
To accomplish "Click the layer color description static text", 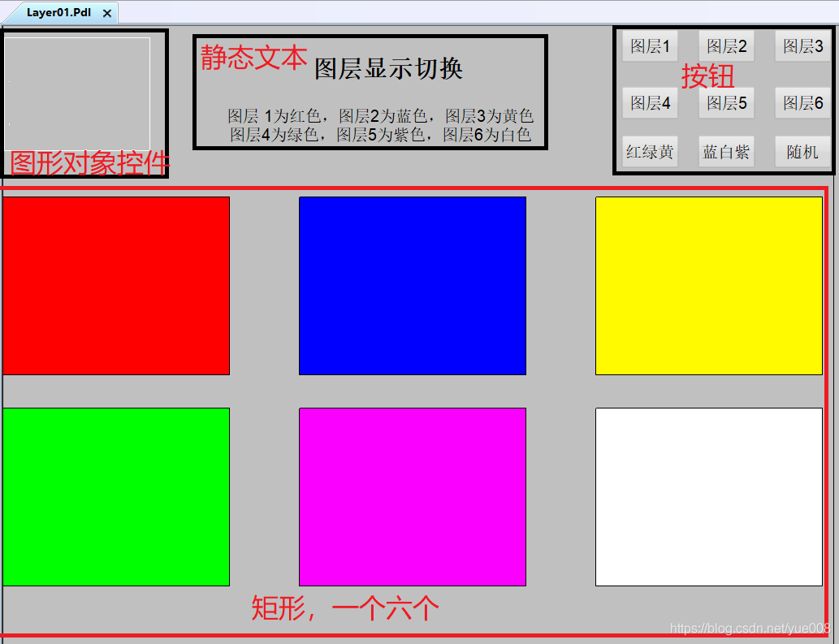I will [x=380, y=125].
